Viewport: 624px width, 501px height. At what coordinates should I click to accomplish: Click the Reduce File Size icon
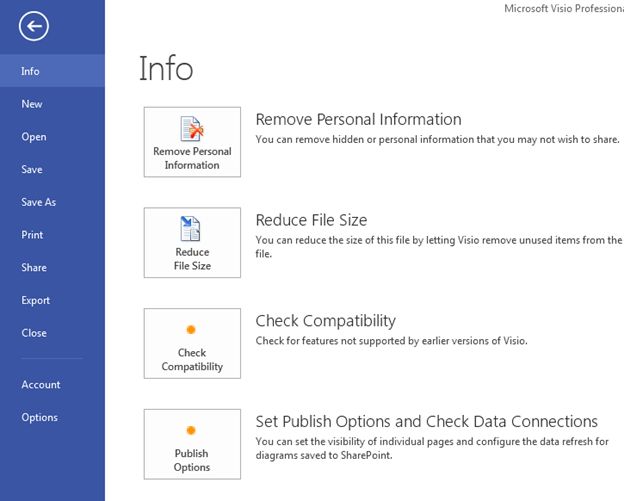tap(191, 229)
